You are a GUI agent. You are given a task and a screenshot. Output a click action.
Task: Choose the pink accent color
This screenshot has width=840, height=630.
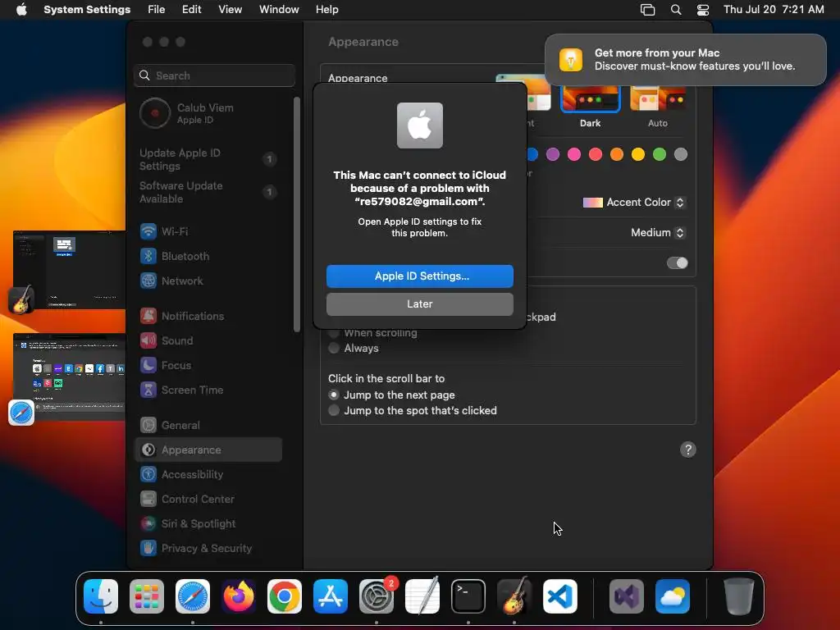pyautogui.click(x=574, y=154)
